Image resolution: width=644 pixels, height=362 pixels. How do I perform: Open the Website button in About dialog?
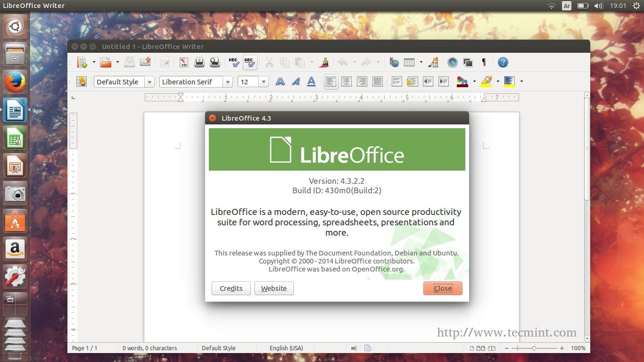click(274, 288)
